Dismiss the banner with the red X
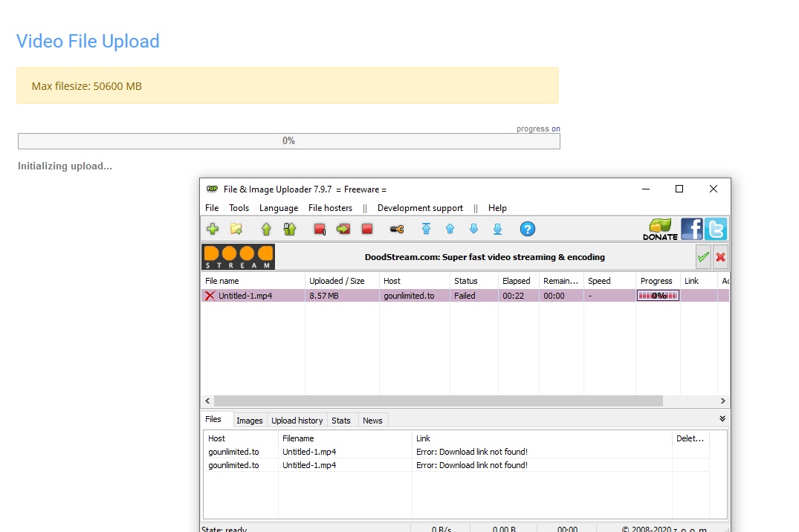 [x=720, y=257]
